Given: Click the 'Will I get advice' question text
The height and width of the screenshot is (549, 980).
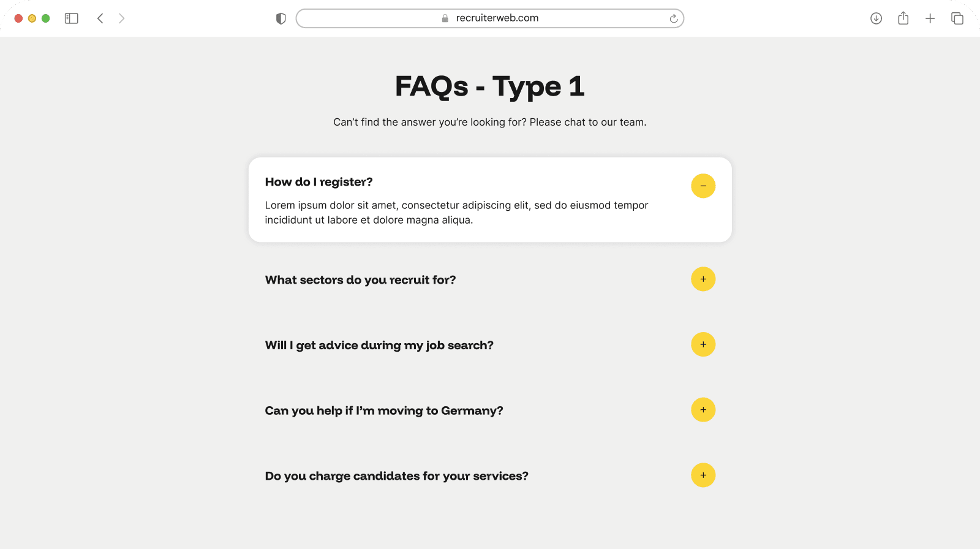Looking at the screenshot, I should click(x=379, y=346).
